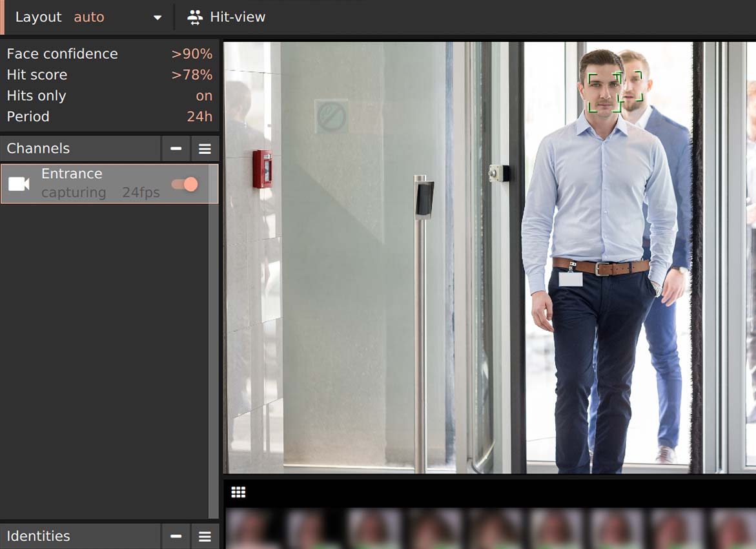The height and width of the screenshot is (549, 756).
Task: Click the Entrance channel camera icon
Action: pyautogui.click(x=19, y=184)
